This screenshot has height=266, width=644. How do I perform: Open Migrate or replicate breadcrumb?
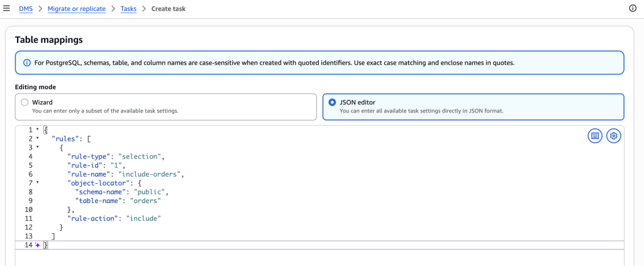pos(76,9)
